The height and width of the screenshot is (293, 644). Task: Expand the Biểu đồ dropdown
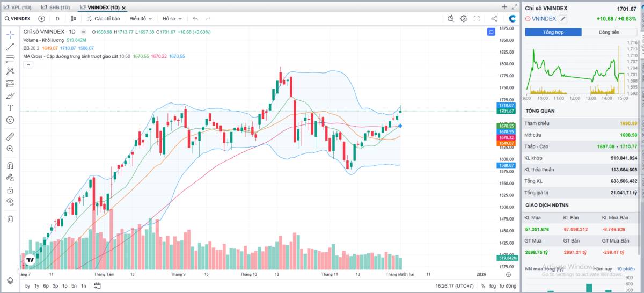(141, 19)
